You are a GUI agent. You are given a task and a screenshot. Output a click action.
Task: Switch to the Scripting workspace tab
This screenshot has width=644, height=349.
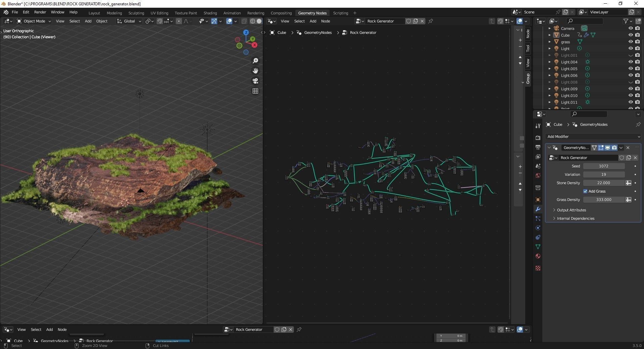(340, 13)
